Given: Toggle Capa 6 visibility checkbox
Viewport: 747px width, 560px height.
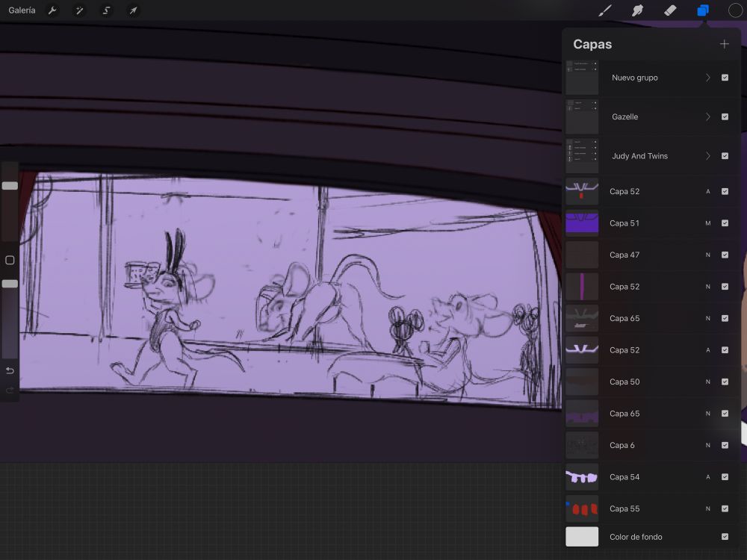Looking at the screenshot, I should tap(725, 445).
